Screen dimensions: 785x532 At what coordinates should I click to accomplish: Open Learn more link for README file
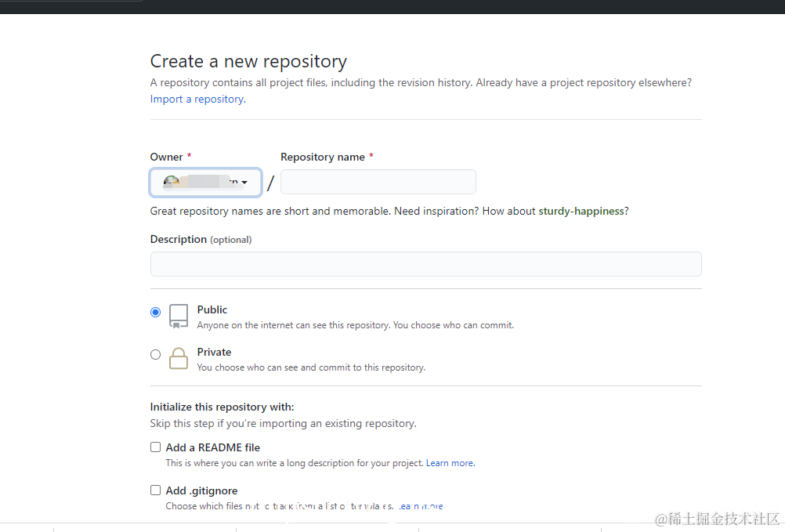pyautogui.click(x=450, y=463)
